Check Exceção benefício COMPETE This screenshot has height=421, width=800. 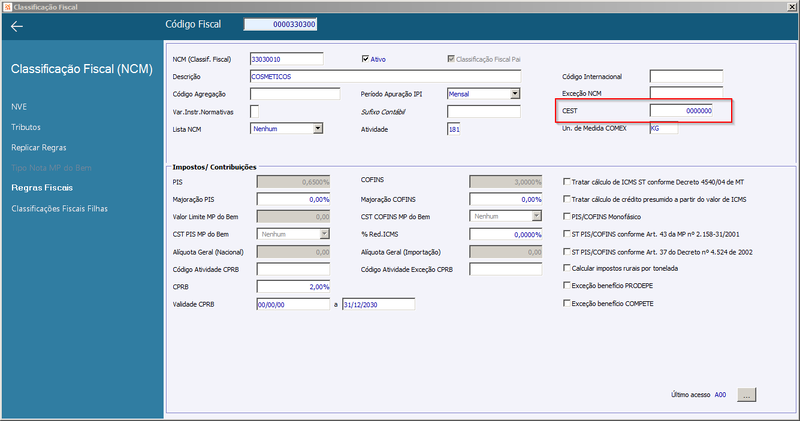pos(566,303)
